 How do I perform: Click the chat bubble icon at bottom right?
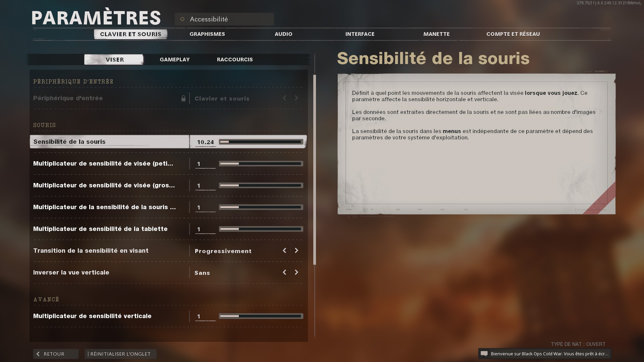point(484,354)
